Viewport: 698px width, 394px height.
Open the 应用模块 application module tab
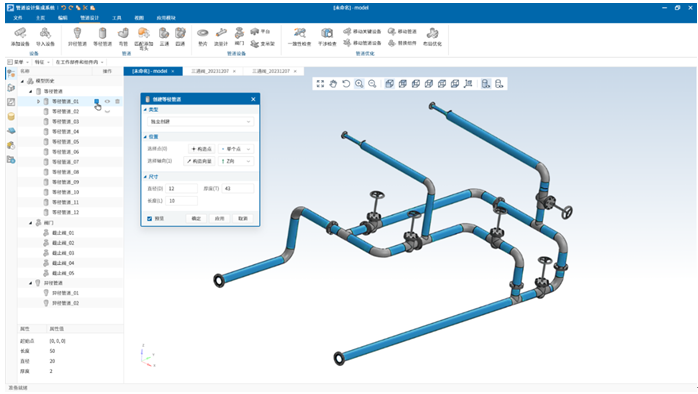point(166,18)
